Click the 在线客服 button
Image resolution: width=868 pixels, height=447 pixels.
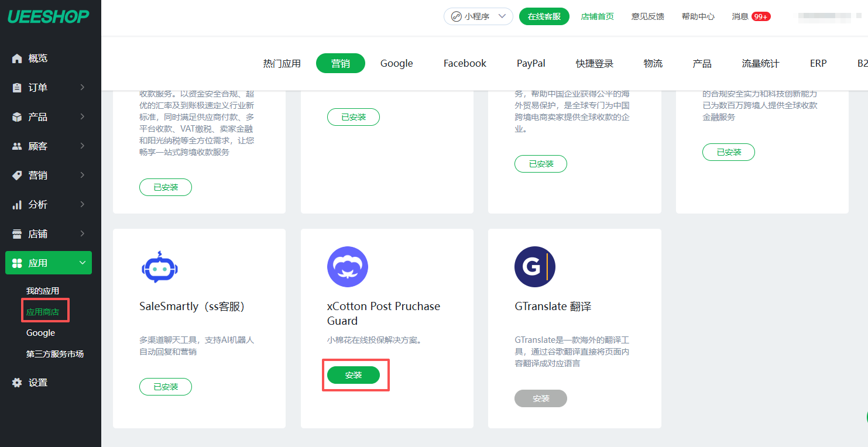pyautogui.click(x=544, y=16)
